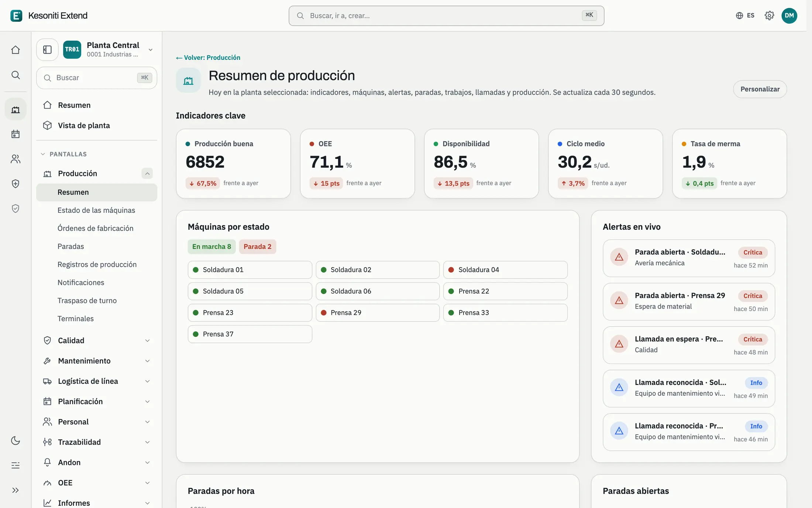Viewport: 812px width, 508px height.
Task: Focus the global Buscar, ir a, crear search field
Action: tap(446, 16)
